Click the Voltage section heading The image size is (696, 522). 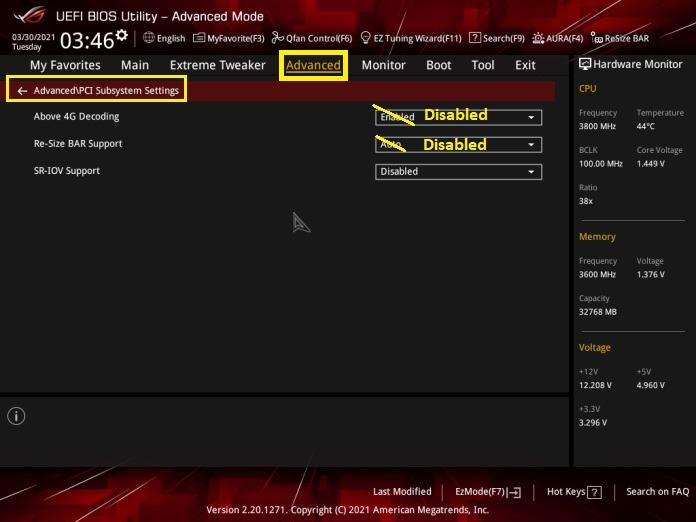[594, 348]
